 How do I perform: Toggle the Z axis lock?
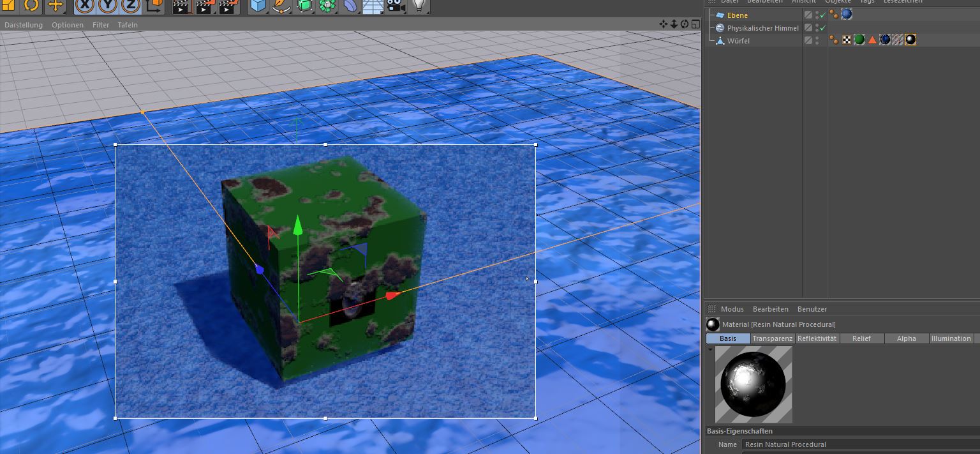(x=131, y=6)
